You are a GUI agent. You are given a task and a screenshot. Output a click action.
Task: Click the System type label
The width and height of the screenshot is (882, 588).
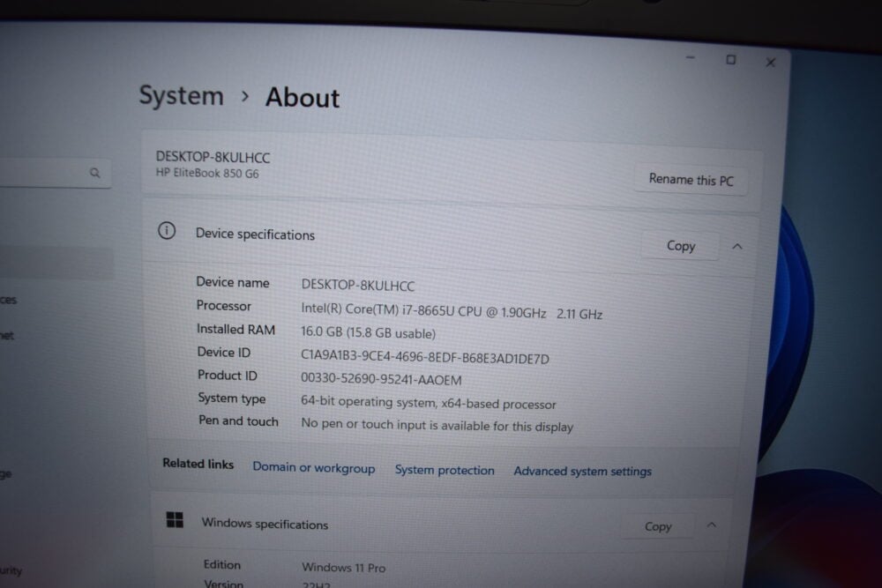[x=232, y=398]
